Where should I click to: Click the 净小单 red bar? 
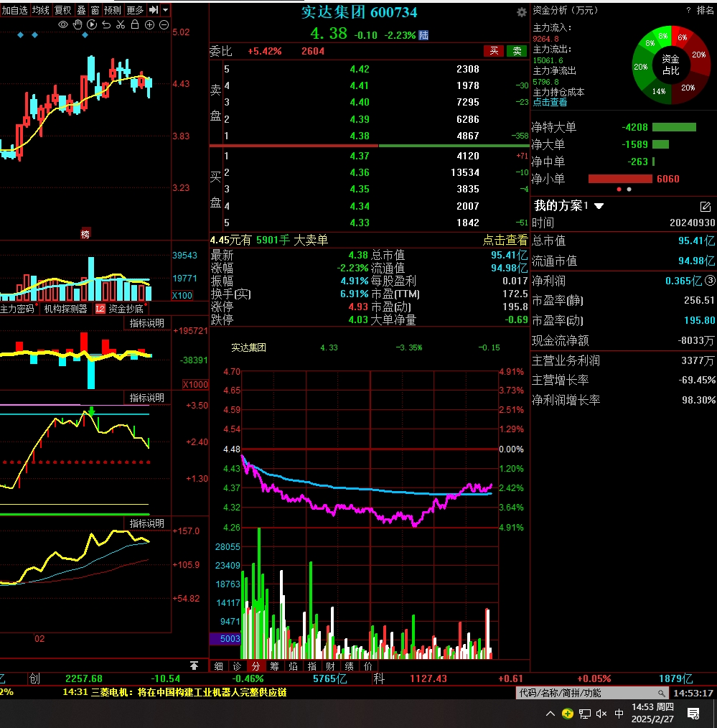(620, 179)
